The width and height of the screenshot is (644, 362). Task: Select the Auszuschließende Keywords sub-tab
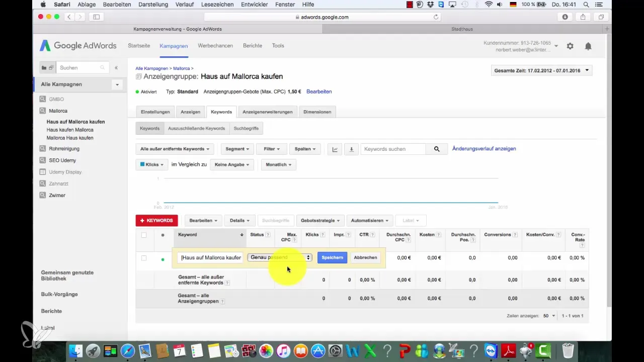coord(196,128)
